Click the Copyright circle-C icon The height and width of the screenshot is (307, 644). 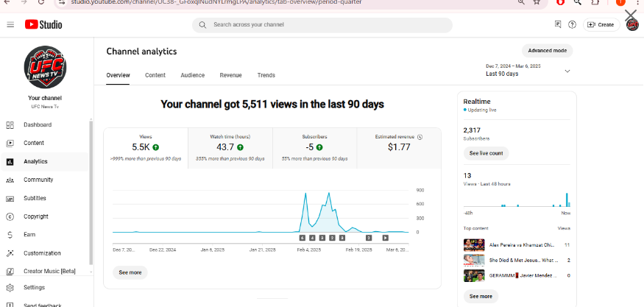point(10,216)
